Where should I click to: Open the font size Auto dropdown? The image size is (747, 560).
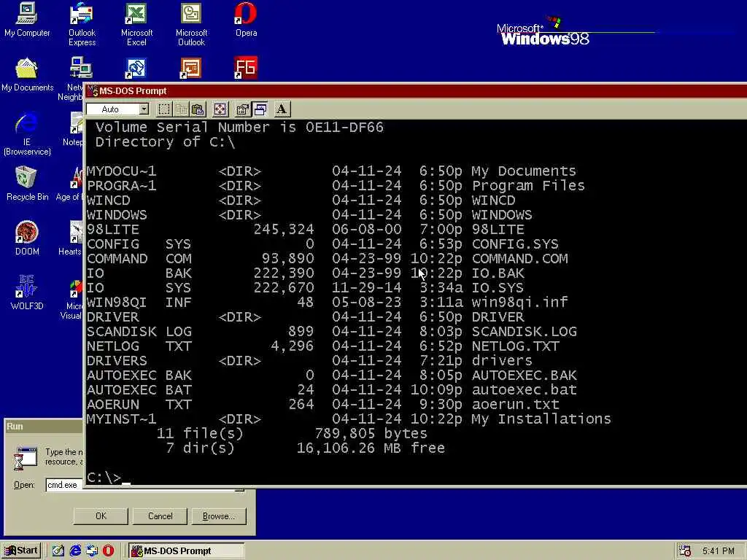[x=144, y=109]
